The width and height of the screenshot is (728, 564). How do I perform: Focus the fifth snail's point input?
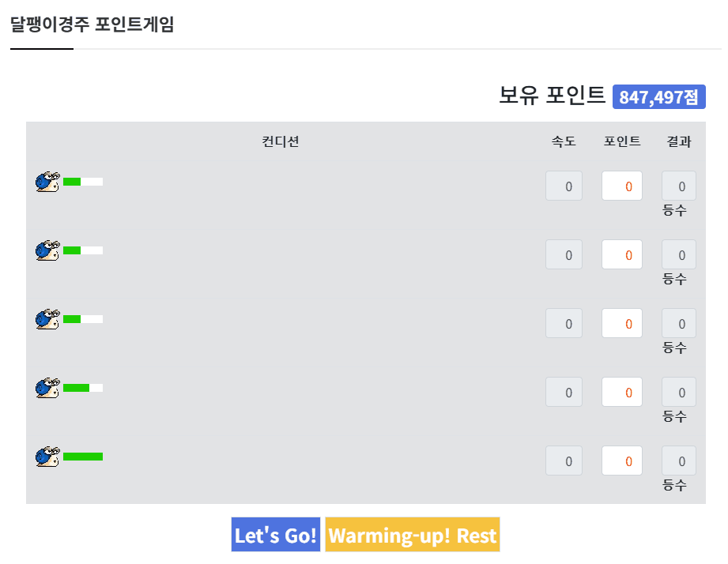622,461
